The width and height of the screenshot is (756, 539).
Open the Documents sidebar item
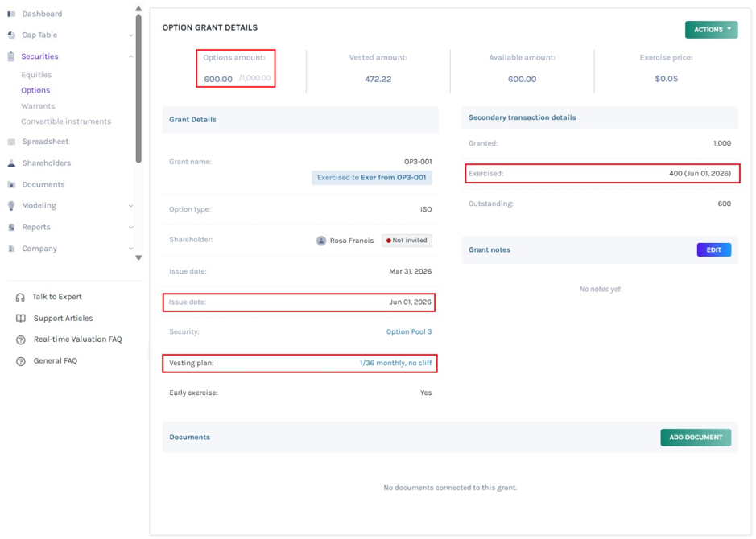pyautogui.click(x=43, y=184)
